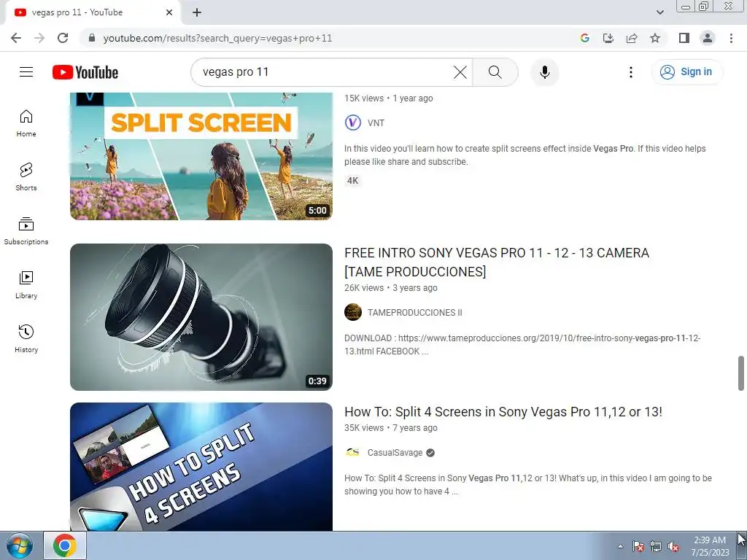Click the 4K badge under VNT video
The width and height of the screenshot is (747, 560).
[x=352, y=181]
